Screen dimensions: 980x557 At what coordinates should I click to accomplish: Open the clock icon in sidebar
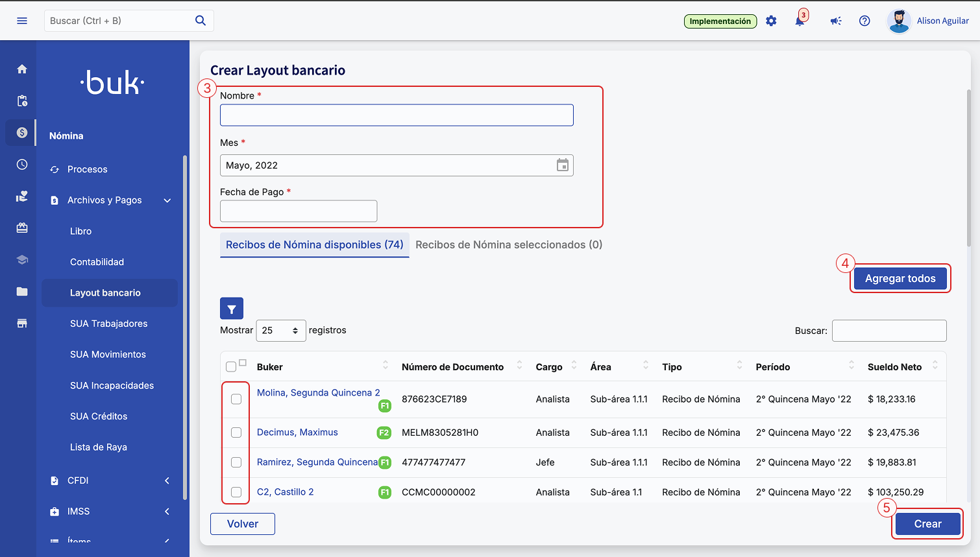(22, 164)
